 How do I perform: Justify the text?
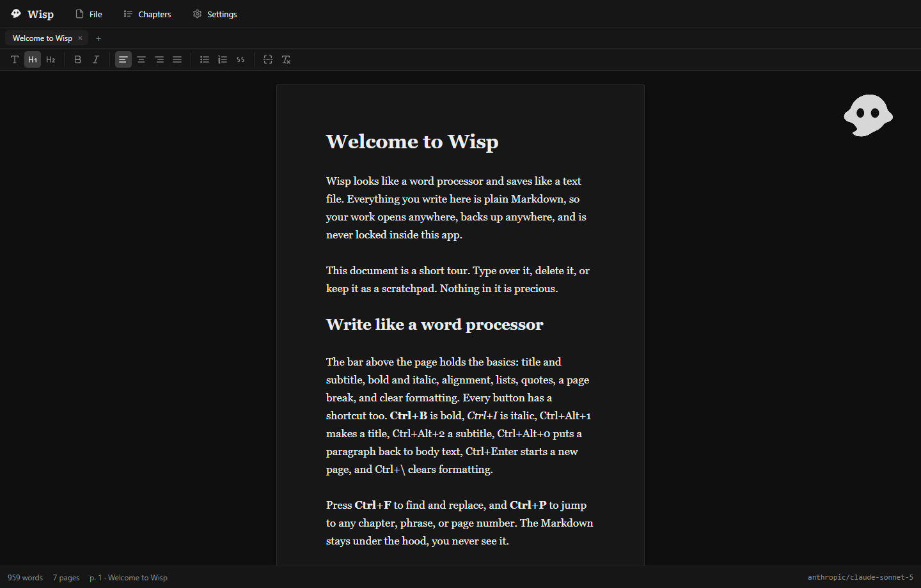pos(177,59)
